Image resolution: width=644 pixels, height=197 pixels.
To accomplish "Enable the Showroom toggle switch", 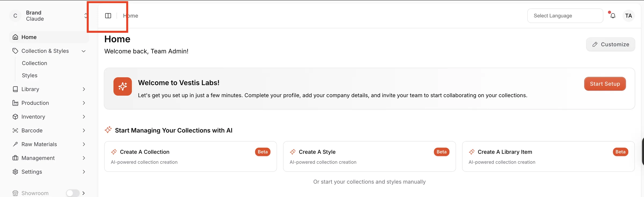I will point(73,193).
